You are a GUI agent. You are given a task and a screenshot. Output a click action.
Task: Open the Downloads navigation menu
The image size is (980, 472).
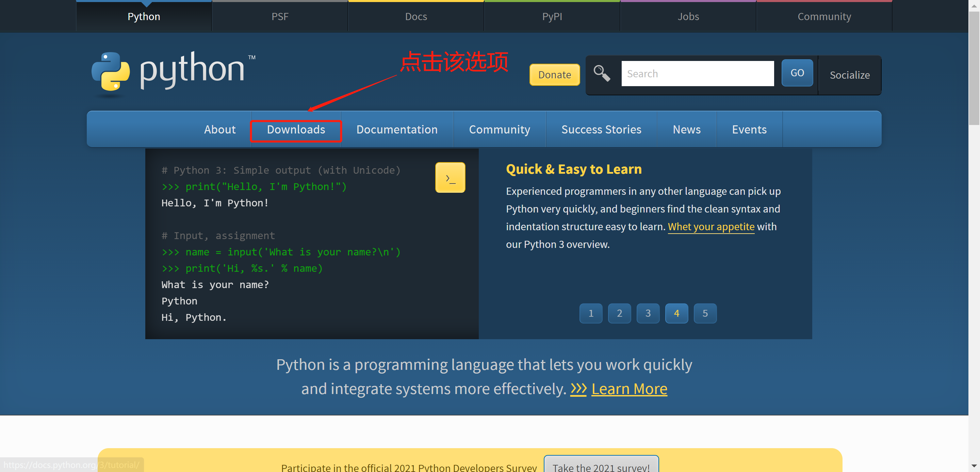pos(296,130)
